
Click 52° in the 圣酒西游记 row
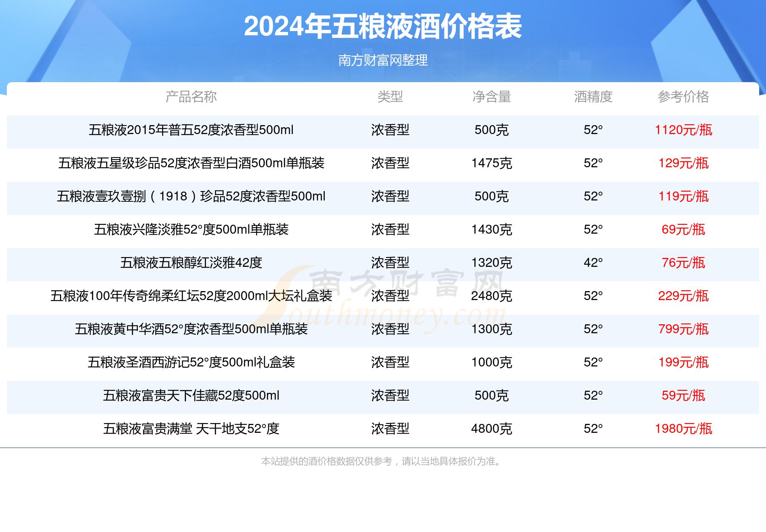pos(593,362)
